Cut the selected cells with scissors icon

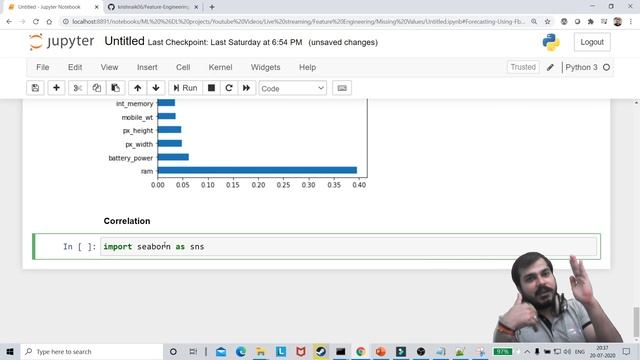[78, 88]
